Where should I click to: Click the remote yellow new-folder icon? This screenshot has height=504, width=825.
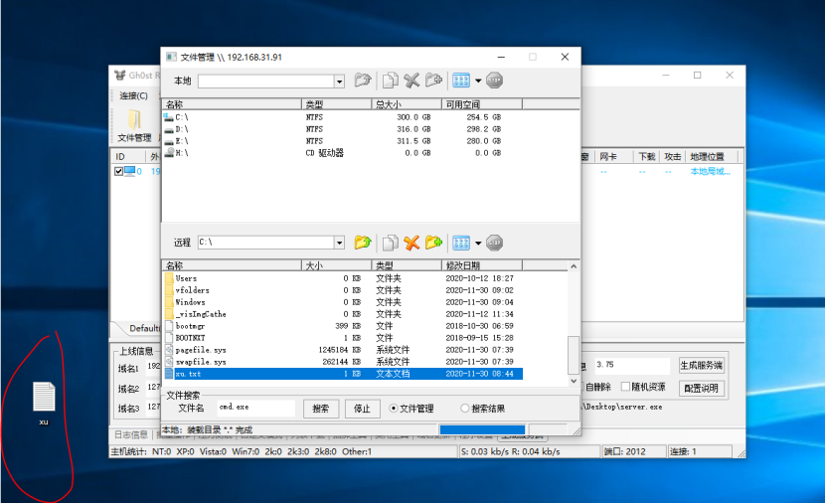tap(433, 243)
